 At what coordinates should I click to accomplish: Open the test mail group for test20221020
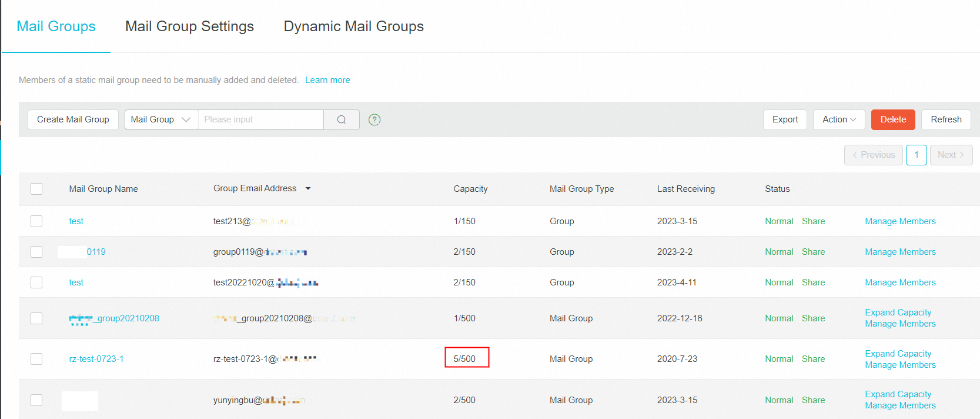[76, 282]
